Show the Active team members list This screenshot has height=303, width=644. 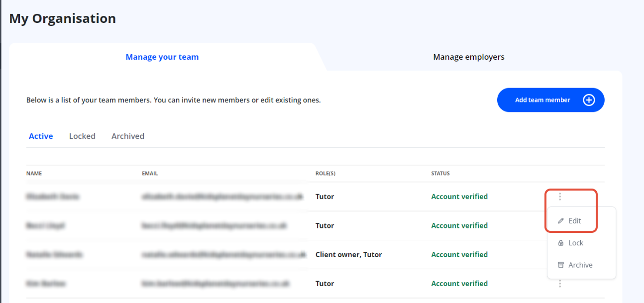(41, 136)
